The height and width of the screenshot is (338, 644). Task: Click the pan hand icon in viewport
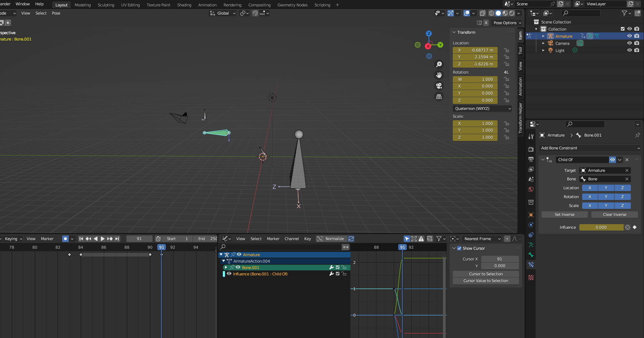[439, 75]
